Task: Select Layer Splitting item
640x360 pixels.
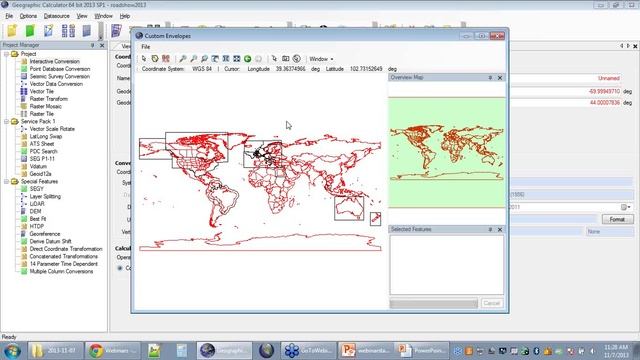Action: click(x=45, y=196)
